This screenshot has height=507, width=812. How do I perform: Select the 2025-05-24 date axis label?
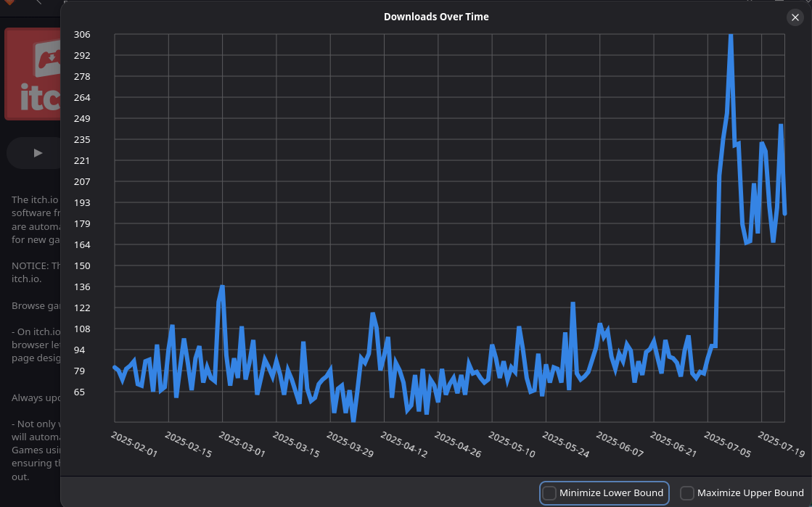(x=565, y=444)
